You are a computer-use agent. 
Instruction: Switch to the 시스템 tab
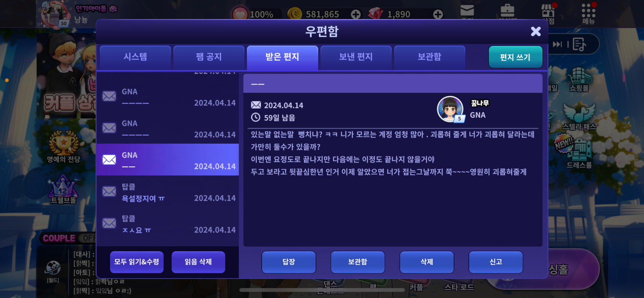tap(136, 57)
